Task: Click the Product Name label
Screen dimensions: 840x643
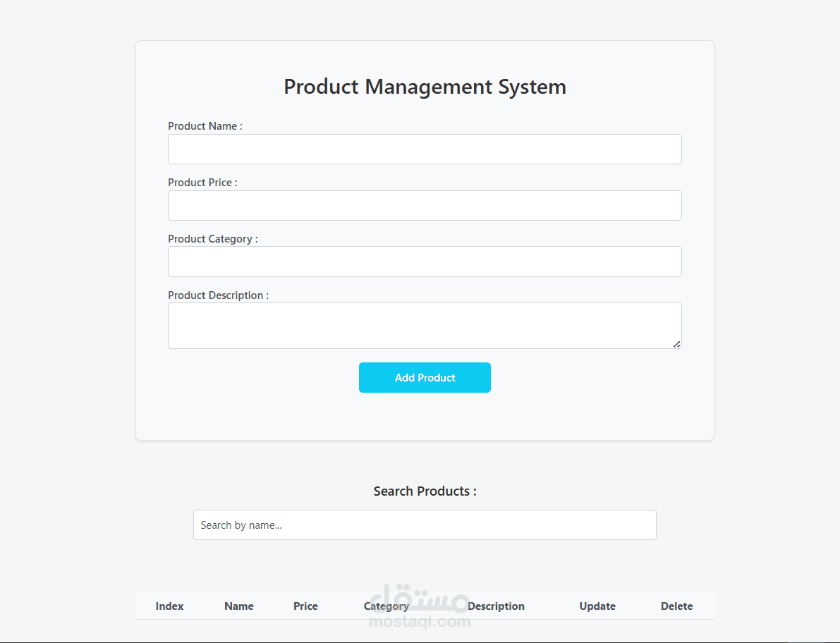Action: pos(205,125)
